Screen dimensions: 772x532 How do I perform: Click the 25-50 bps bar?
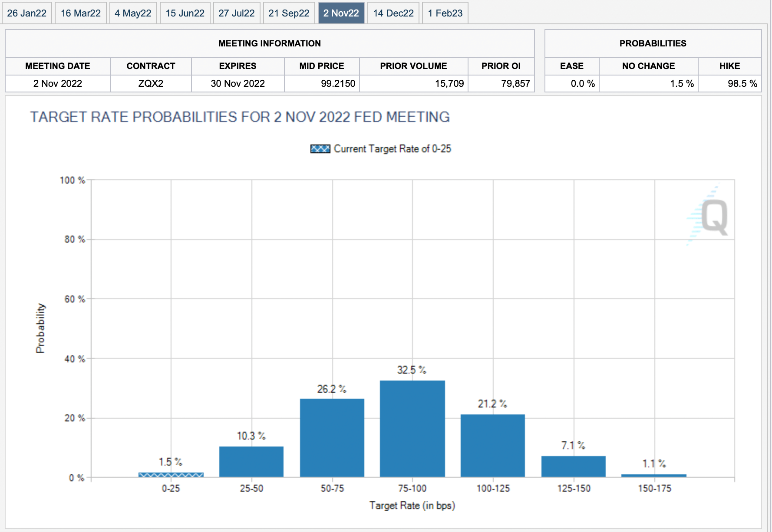[251, 462]
